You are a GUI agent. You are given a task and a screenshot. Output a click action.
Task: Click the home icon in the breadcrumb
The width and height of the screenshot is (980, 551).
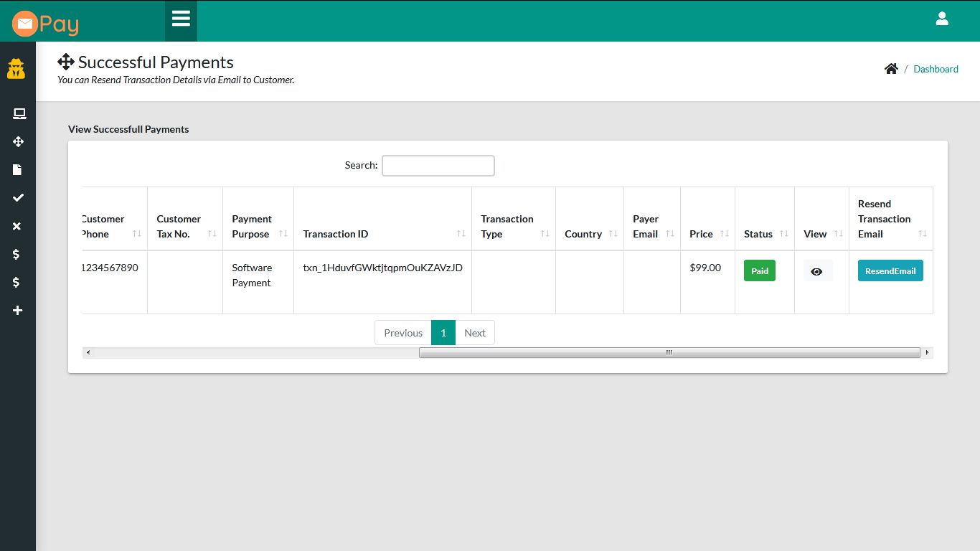(891, 68)
